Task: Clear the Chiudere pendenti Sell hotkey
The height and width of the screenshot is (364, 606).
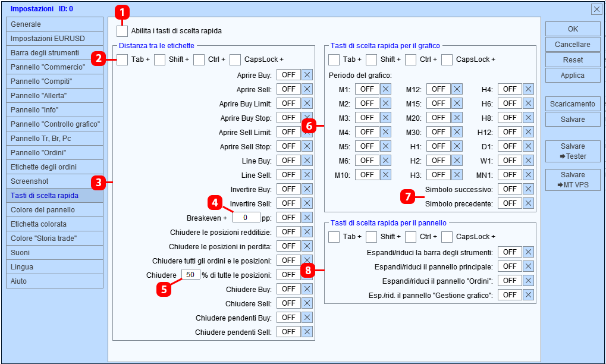Action: (307, 332)
